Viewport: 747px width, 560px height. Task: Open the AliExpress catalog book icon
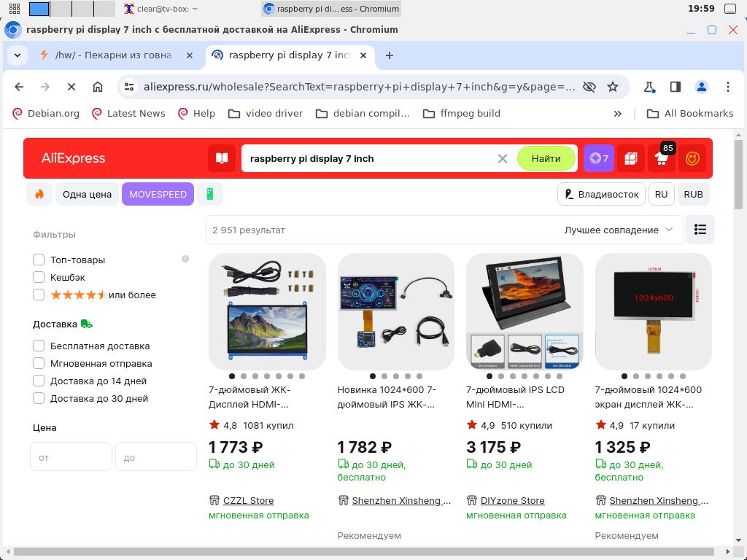pyautogui.click(x=222, y=158)
